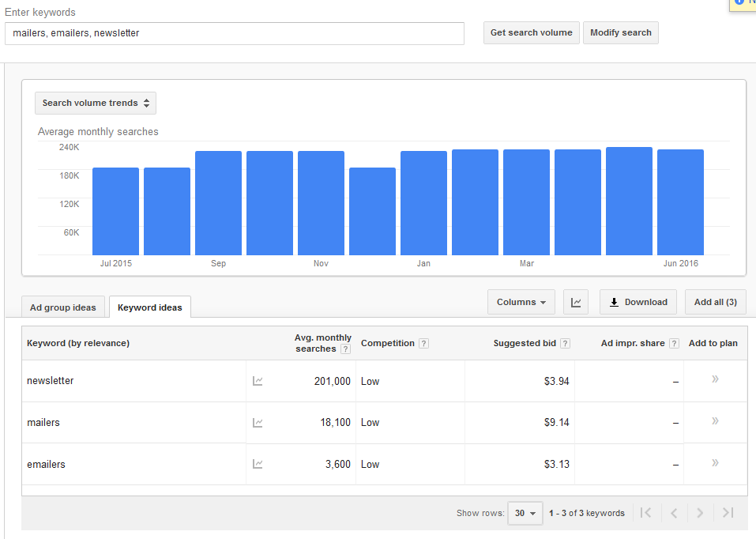Open the Suggested bid help question mark

pos(565,344)
